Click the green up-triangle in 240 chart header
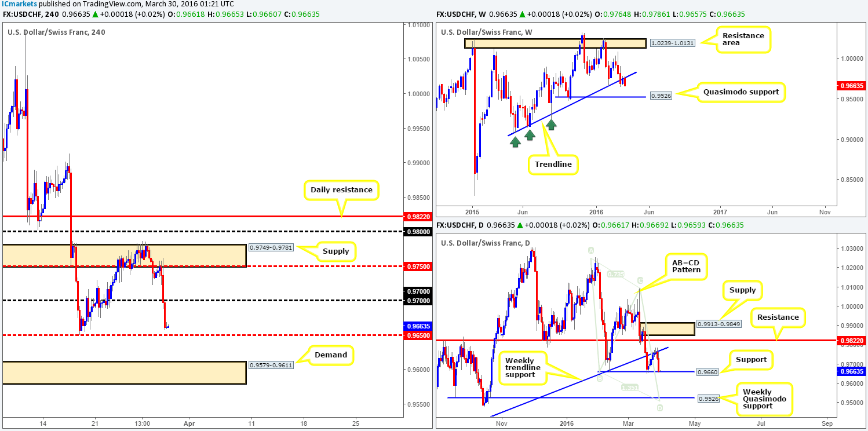The image size is (868, 431). [x=96, y=13]
